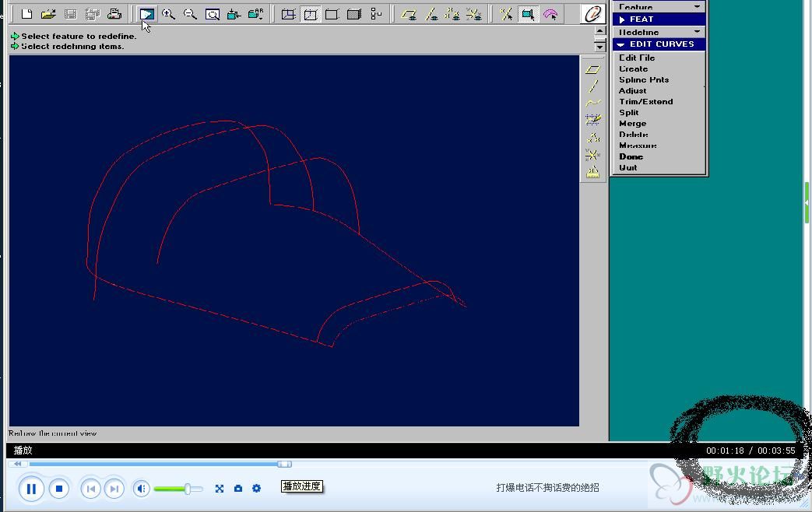
Task: Pause the video playback
Action: 31,489
